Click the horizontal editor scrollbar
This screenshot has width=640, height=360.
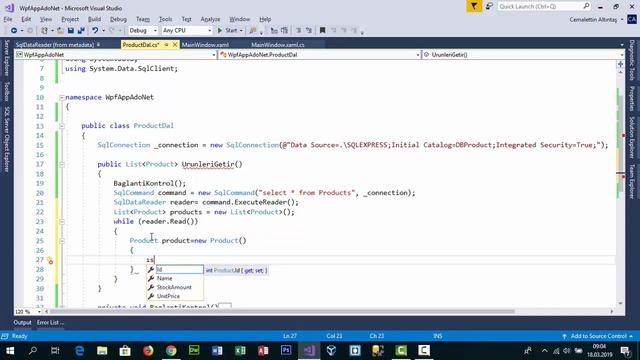coord(282,312)
